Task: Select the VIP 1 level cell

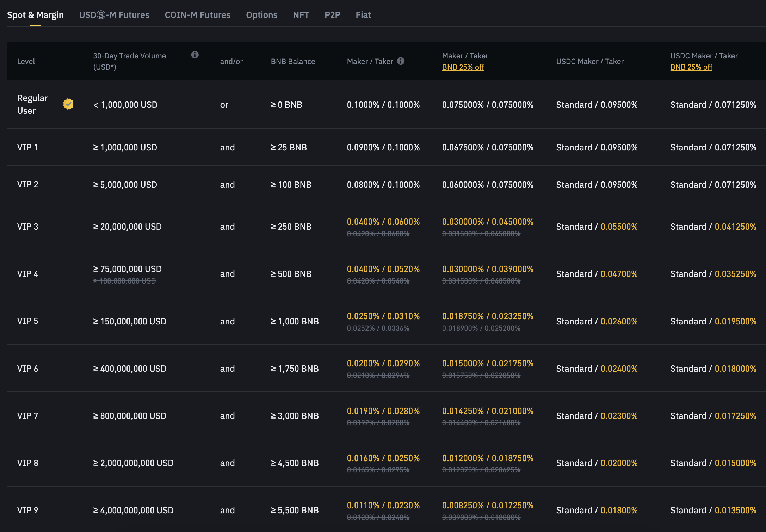Action: click(27, 147)
